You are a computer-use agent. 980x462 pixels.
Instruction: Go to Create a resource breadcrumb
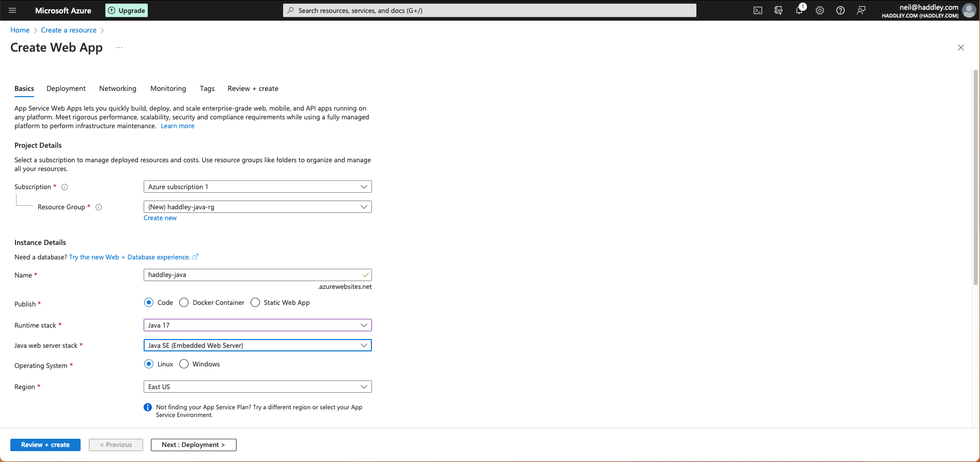(x=69, y=30)
